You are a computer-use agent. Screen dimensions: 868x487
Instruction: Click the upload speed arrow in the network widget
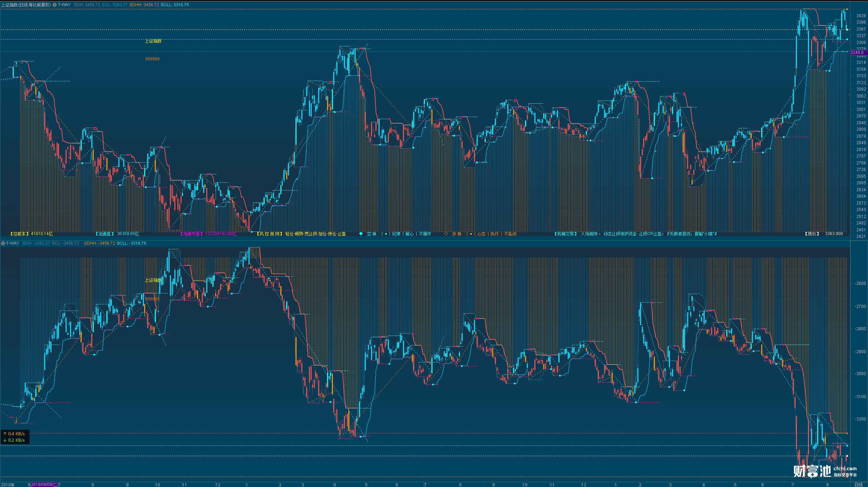click(x=5, y=434)
